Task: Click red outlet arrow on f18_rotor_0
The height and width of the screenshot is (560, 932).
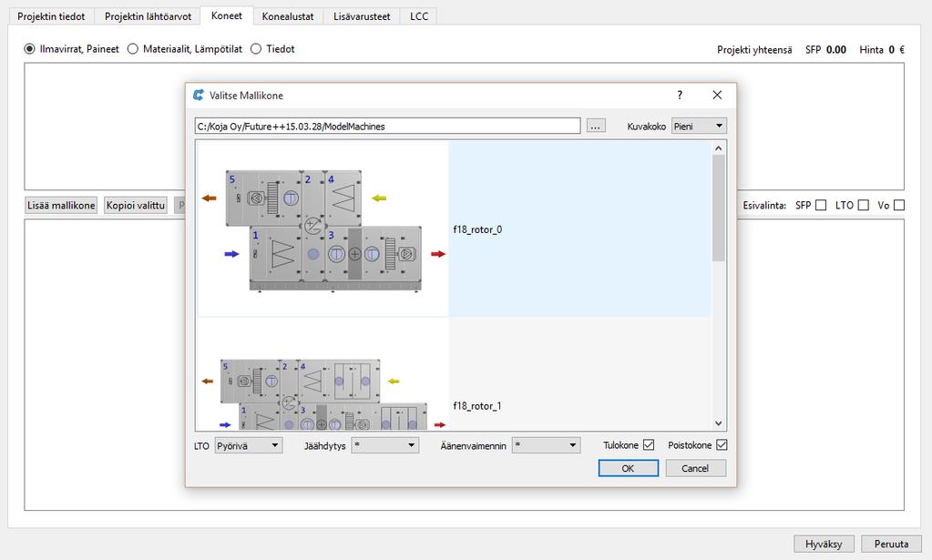Action: pyautogui.click(x=438, y=254)
